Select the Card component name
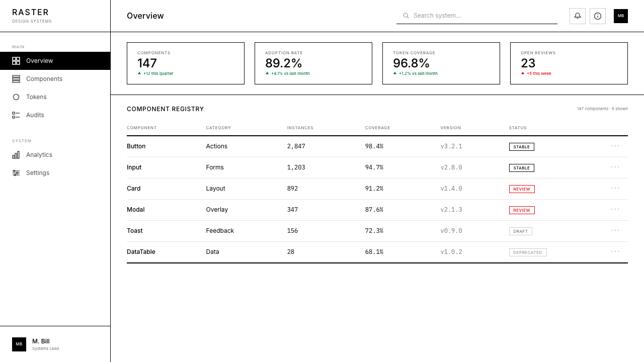The image size is (644, 362). 134,189
